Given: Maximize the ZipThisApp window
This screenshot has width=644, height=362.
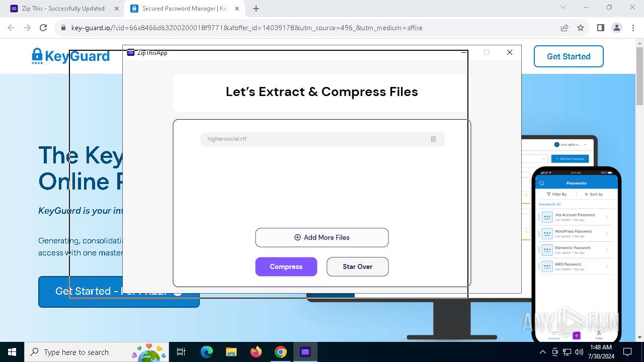Looking at the screenshot, I should click(x=487, y=52).
